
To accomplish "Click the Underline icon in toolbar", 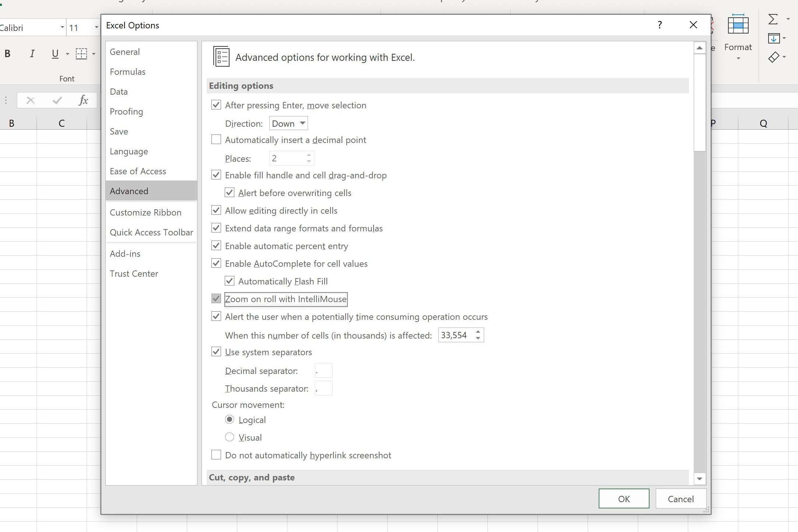I will coord(55,54).
